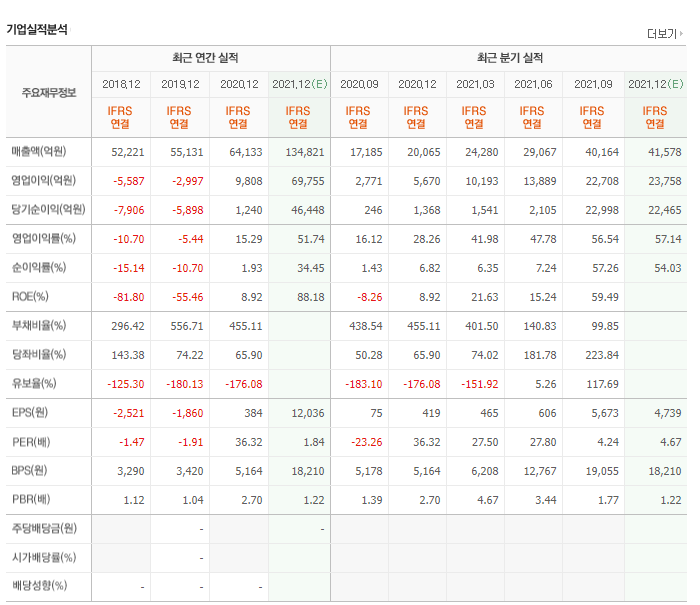
Task: Click EPS value 12,036
Action: tap(308, 413)
